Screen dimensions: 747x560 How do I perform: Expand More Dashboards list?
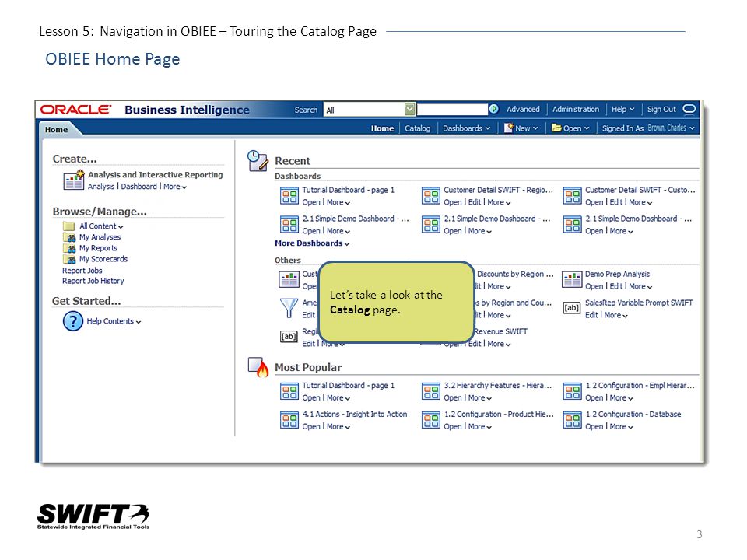312,243
